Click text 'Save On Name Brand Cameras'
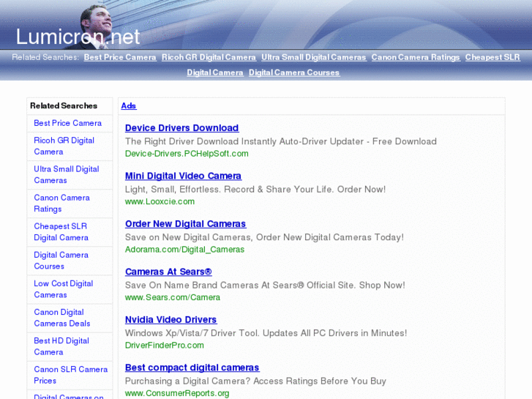The width and height of the screenshot is (532, 399). pyautogui.click(x=192, y=286)
